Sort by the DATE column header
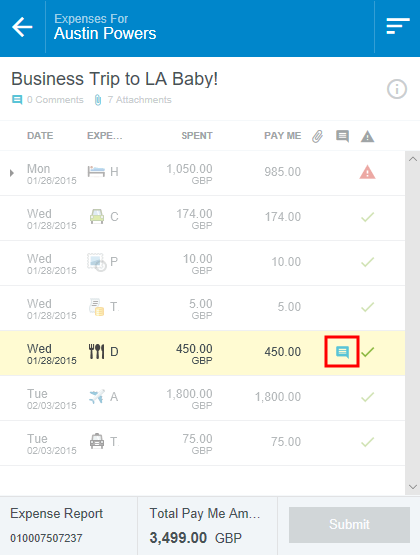Viewport: 420px width, 555px height. pyautogui.click(x=40, y=136)
